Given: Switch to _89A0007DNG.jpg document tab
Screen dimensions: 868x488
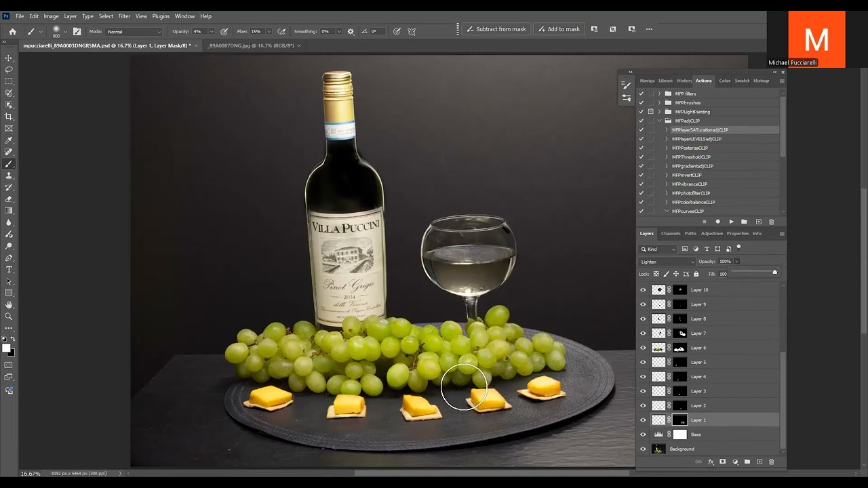Looking at the screenshot, I should (x=252, y=45).
